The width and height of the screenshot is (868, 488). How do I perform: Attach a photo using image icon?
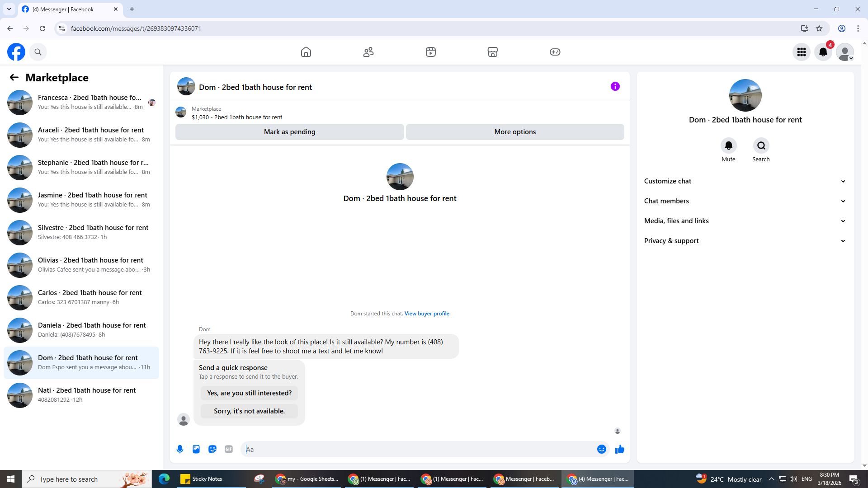(196, 449)
